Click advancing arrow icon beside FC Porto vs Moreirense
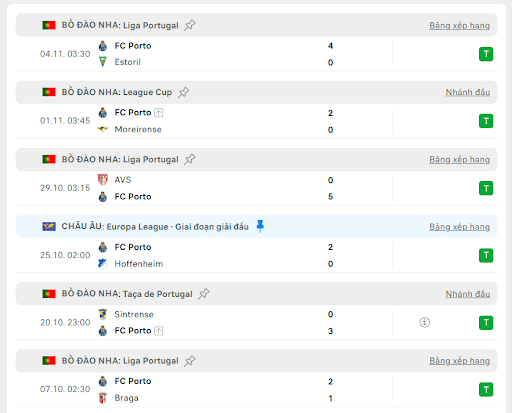Image resolution: width=512 pixels, height=413 pixels. point(159,113)
